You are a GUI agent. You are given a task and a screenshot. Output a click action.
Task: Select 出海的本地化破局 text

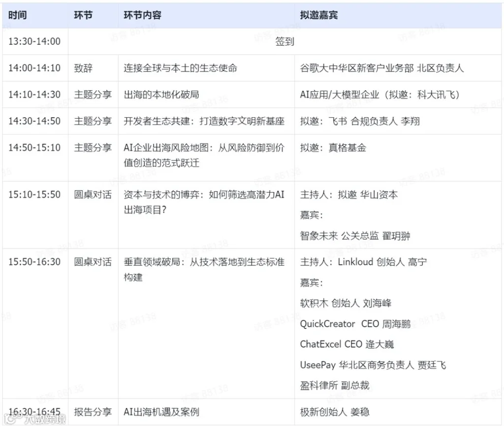(x=161, y=95)
